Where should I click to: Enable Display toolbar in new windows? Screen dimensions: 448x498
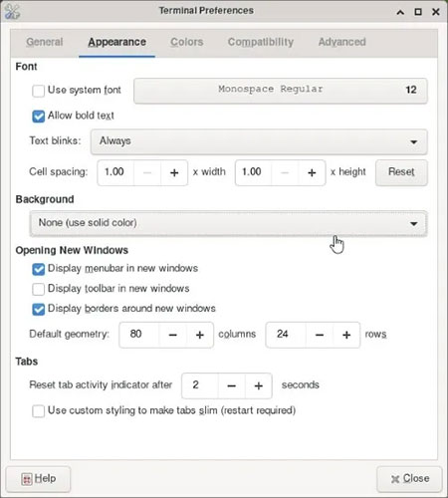[38, 289]
